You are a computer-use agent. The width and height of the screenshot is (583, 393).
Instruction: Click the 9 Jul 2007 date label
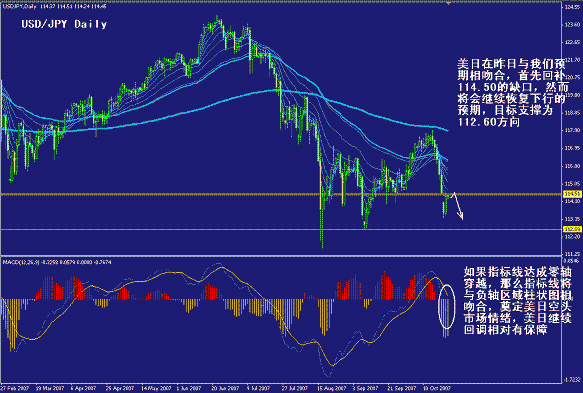[x=258, y=389]
